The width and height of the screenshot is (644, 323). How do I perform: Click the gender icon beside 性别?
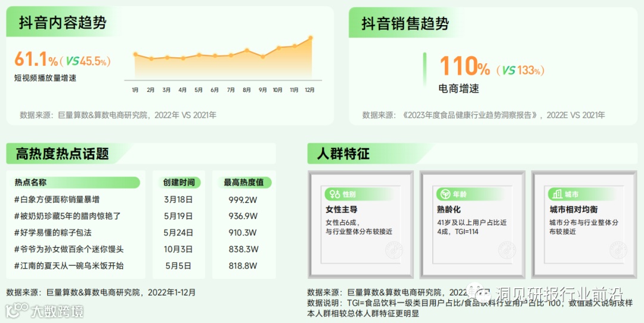click(x=335, y=194)
